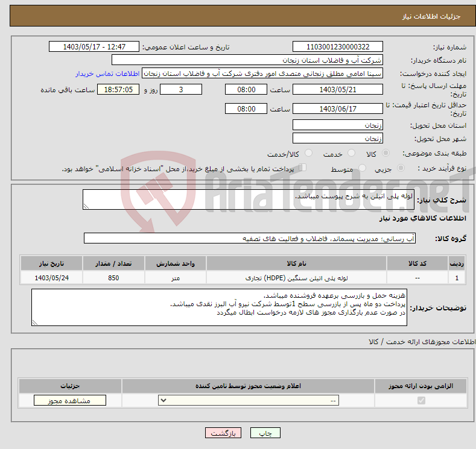
Task: Click the اعلام وضعیت مجوز توسط تامین کننده header
Action: click(248, 386)
